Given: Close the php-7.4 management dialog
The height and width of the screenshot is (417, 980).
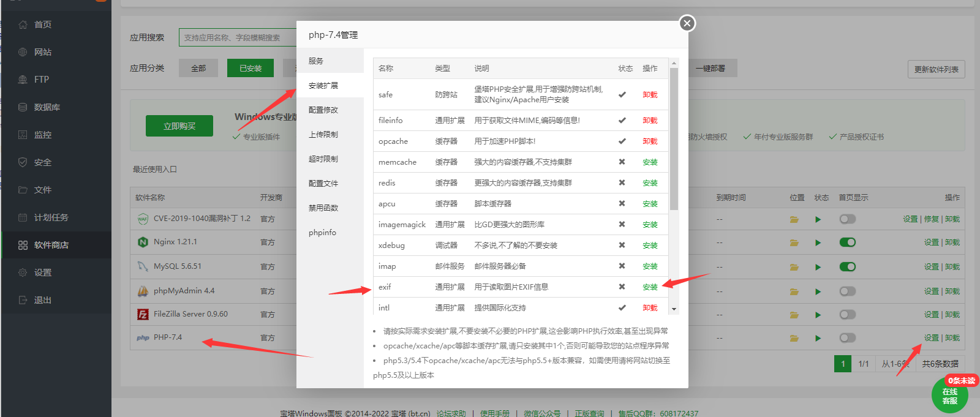Looking at the screenshot, I should point(687,23).
